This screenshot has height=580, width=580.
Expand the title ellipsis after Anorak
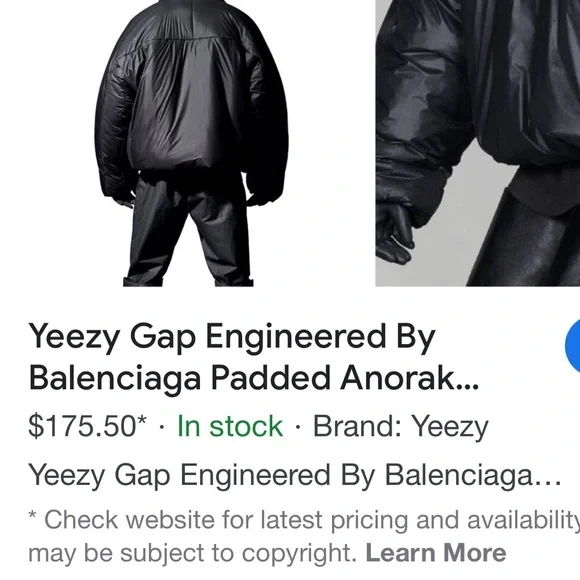(x=468, y=386)
